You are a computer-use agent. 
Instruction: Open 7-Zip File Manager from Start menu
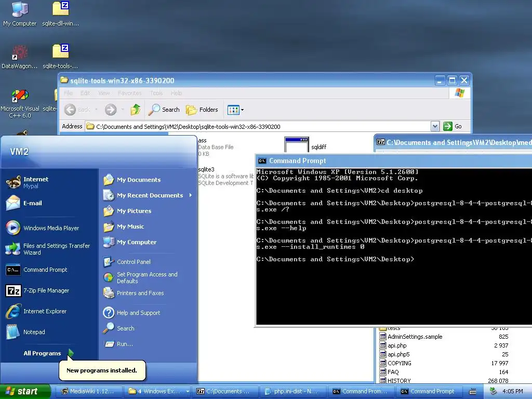[37, 290]
